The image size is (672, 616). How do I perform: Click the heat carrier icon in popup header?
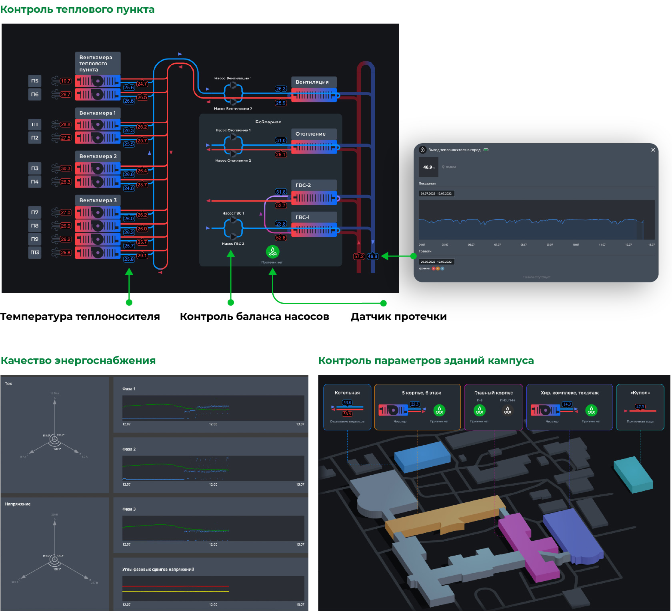(x=422, y=150)
